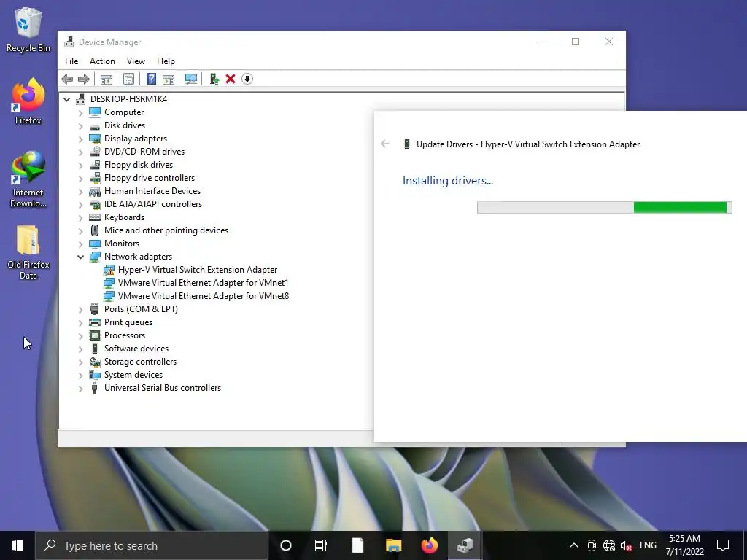Select IDE ATA/ATAPI controllers tree item
Viewport: 747px width, 560px height.
coord(153,204)
